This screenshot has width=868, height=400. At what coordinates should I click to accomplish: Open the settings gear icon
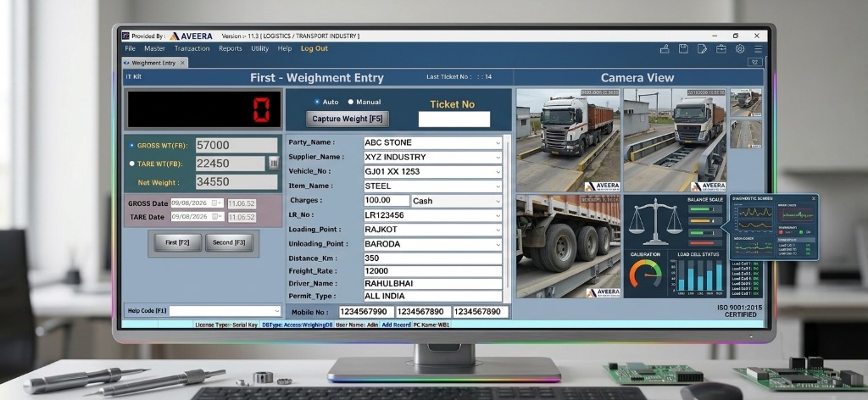click(739, 48)
